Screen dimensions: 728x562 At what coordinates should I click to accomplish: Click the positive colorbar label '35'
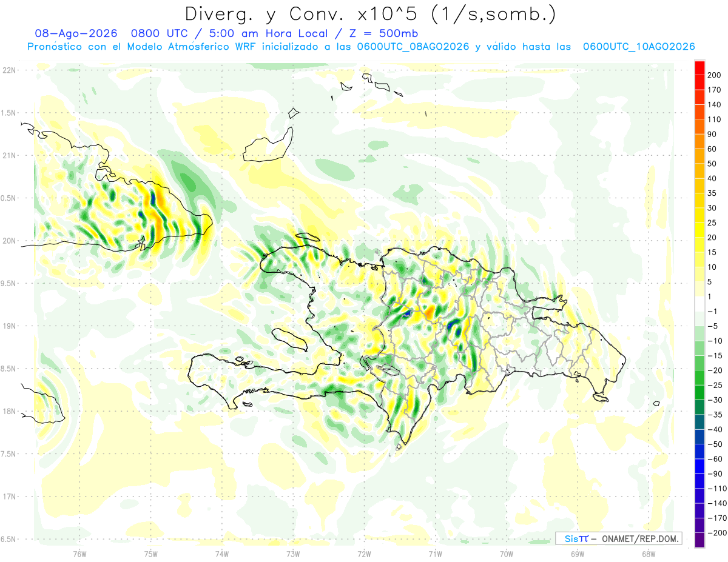(712, 193)
